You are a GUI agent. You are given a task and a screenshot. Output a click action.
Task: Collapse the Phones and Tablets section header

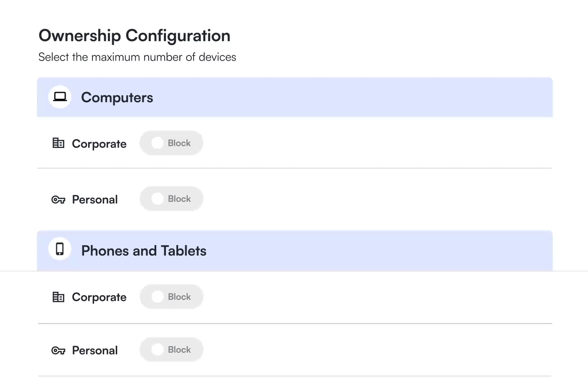294,251
